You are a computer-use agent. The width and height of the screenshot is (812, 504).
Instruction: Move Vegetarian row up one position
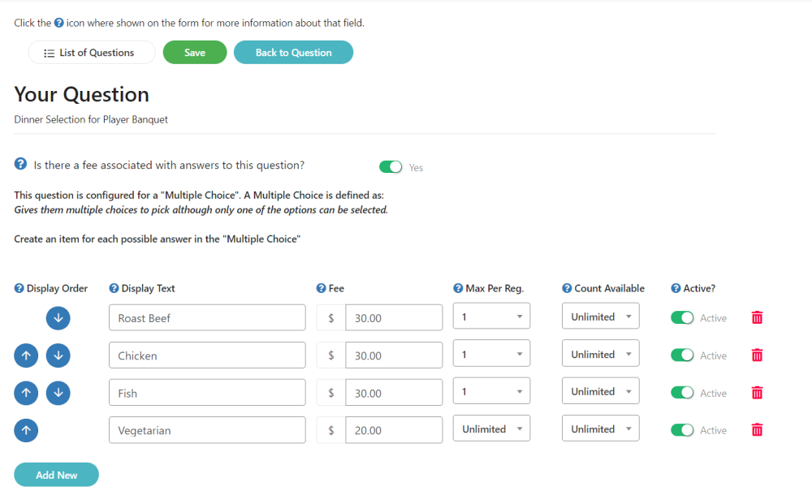26,430
